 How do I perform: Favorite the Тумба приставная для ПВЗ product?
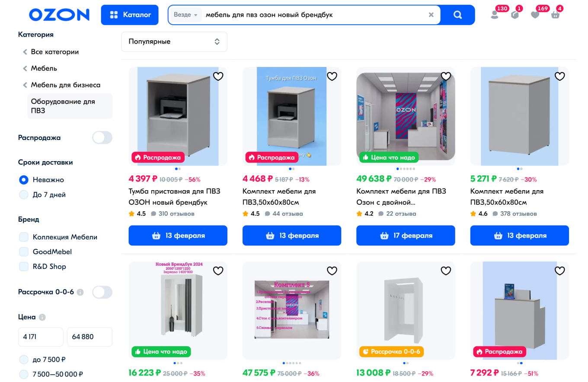click(x=218, y=76)
